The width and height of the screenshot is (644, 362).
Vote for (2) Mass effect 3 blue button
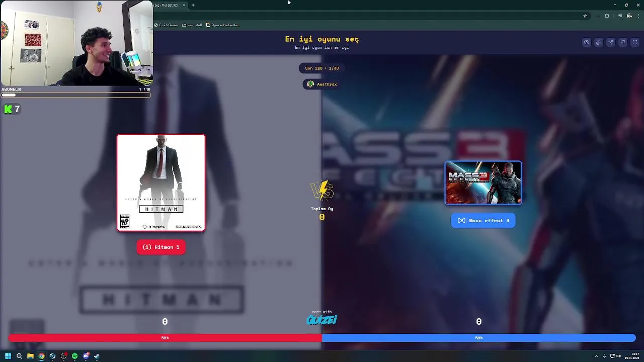[483, 220]
